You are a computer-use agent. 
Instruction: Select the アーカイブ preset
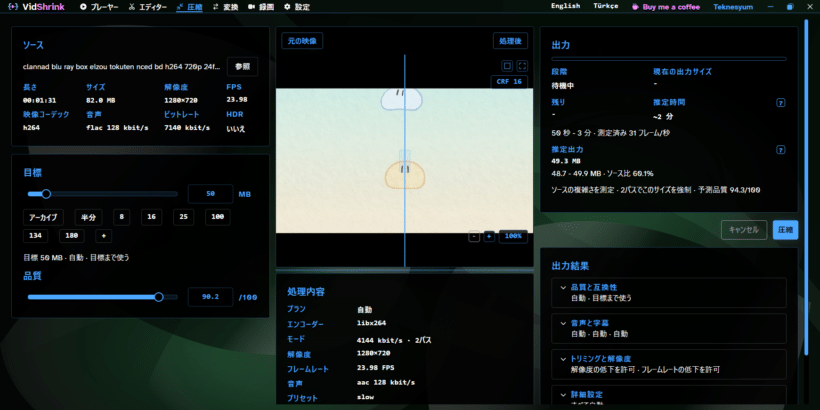(43, 218)
